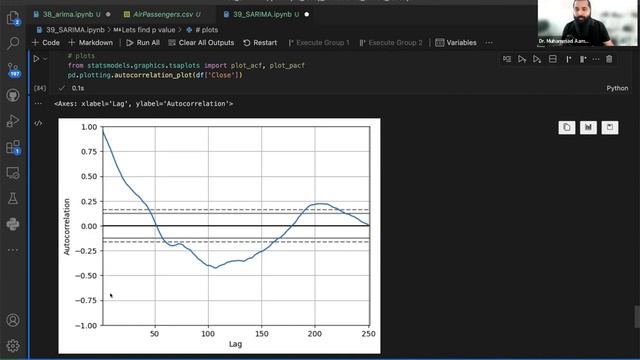Screen dimensions: 640x360
Task: Delete the cell with trash icon
Action: click(609, 59)
